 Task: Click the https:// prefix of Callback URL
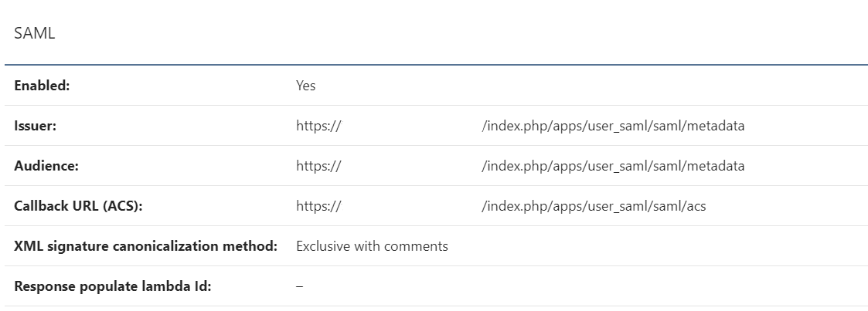pos(318,206)
